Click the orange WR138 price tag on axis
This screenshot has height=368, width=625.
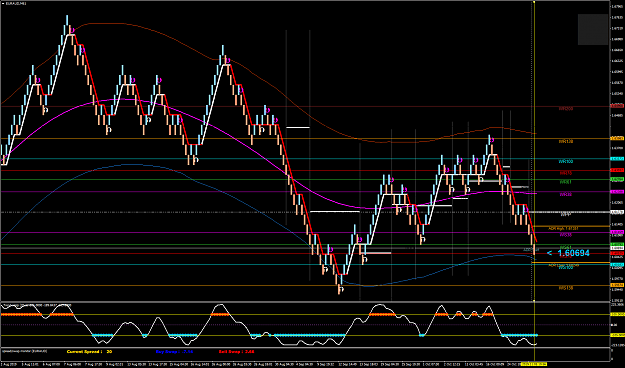[617, 138]
